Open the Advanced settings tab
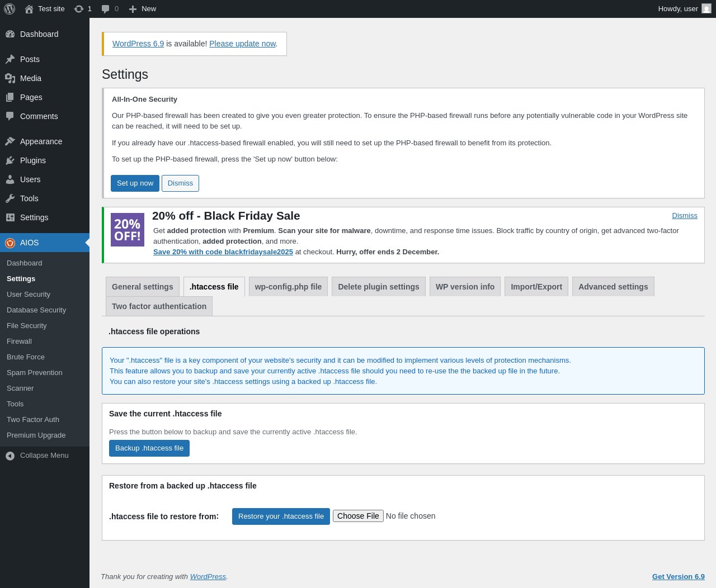The width and height of the screenshot is (716, 588). pos(613,287)
